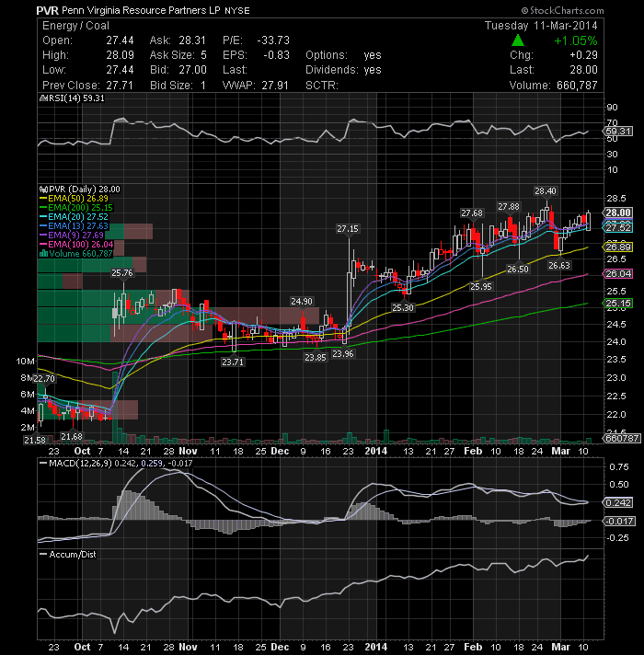The image size is (644, 655).
Task: Click the Bid Size value 1
Action: (203, 86)
